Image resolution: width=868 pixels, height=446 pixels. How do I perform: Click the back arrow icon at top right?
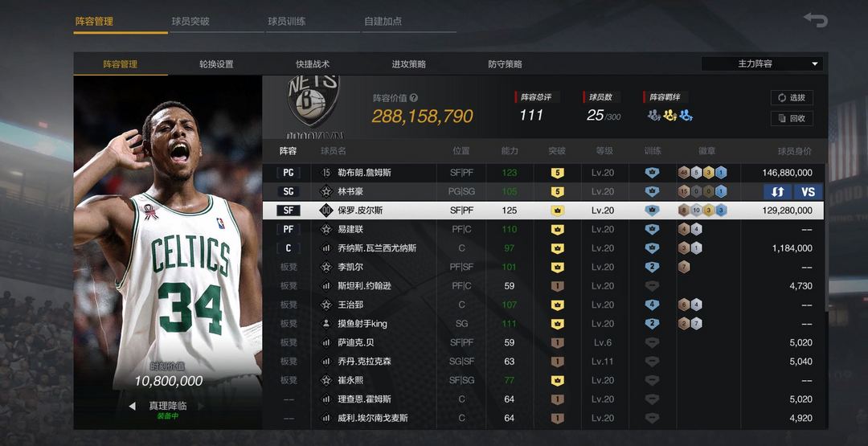point(816,20)
